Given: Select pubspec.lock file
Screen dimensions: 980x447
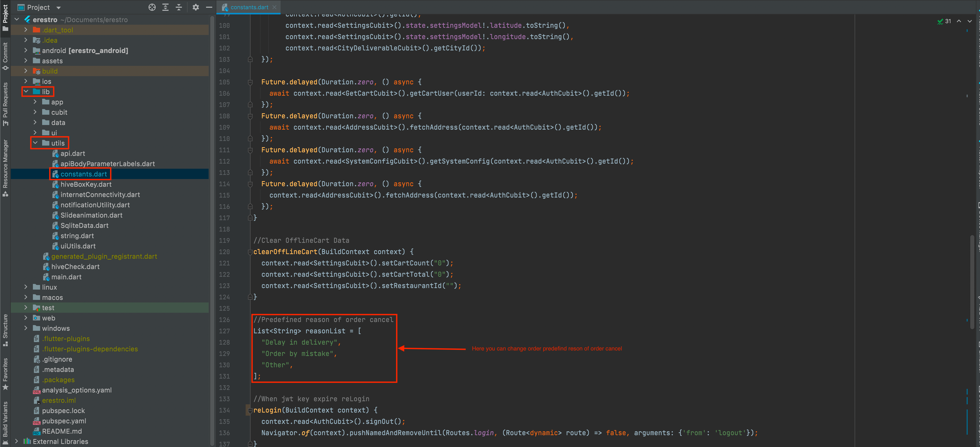Looking at the screenshot, I should [63, 410].
